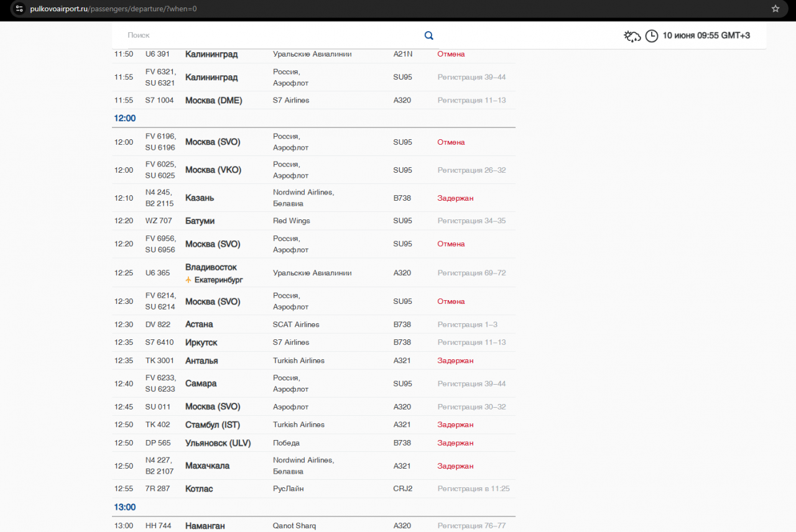The image size is (796, 532).
Task: Select Стамбул (IST) flight TK 402
Action: (x=313, y=424)
